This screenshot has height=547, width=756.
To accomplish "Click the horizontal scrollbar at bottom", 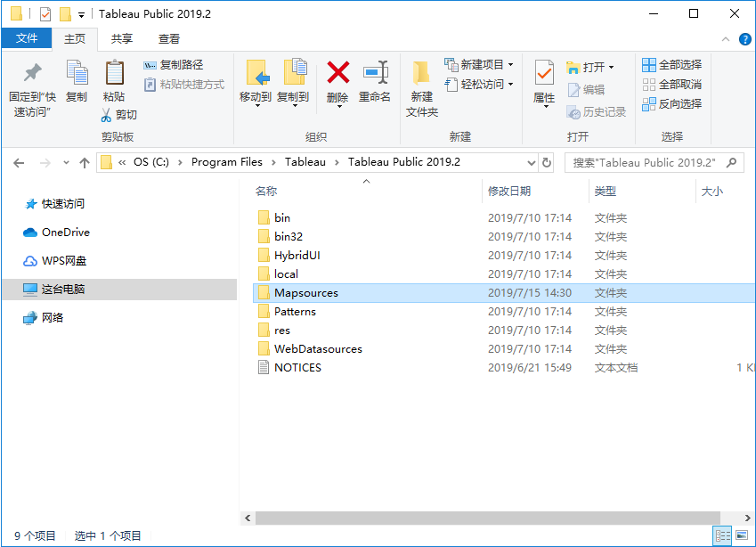I will click(x=486, y=518).
